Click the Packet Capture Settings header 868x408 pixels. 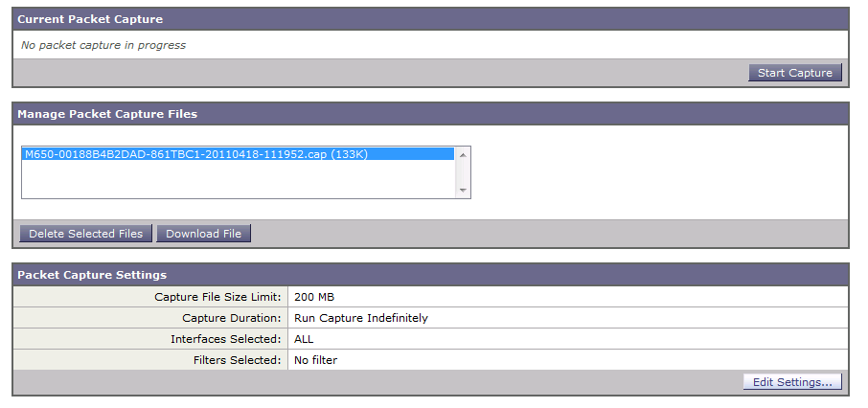click(92, 275)
